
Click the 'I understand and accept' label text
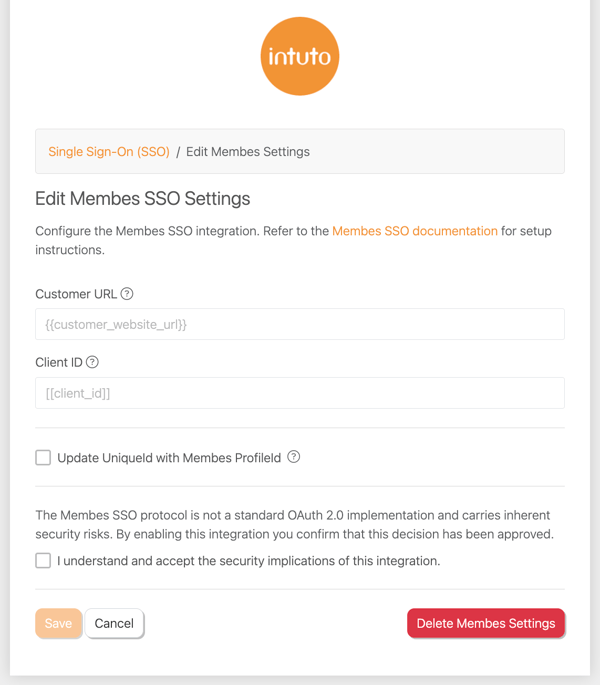click(248, 561)
